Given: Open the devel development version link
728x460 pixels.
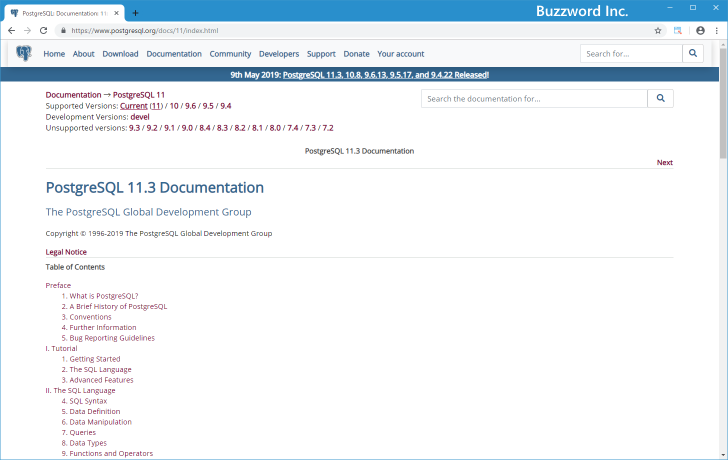Looking at the screenshot, I should (140, 117).
